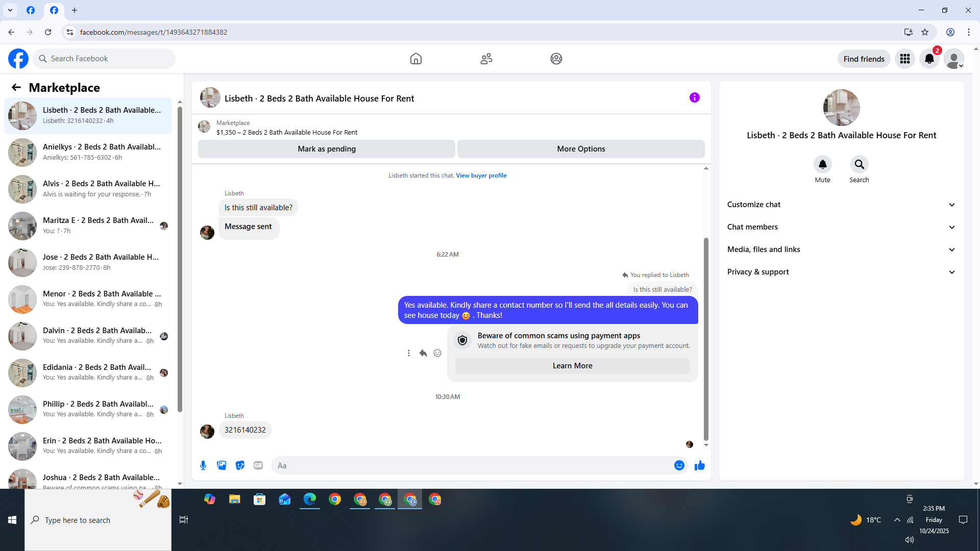This screenshot has width=980, height=551.
Task: Click the More Options button
Action: [x=581, y=149]
